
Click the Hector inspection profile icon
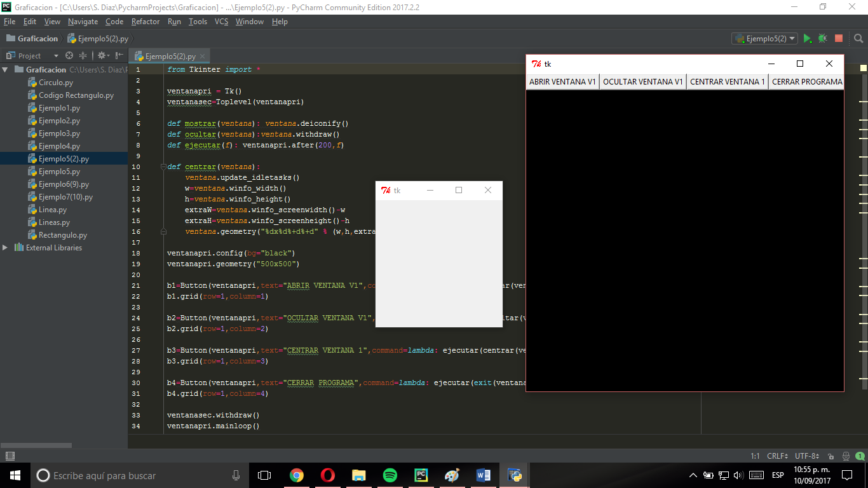pos(844,456)
